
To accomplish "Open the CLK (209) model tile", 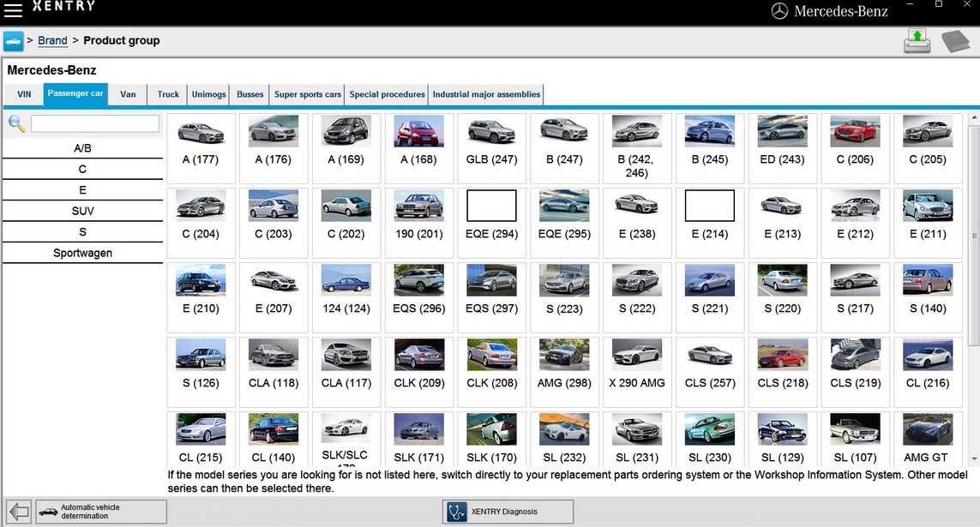I will click(418, 372).
